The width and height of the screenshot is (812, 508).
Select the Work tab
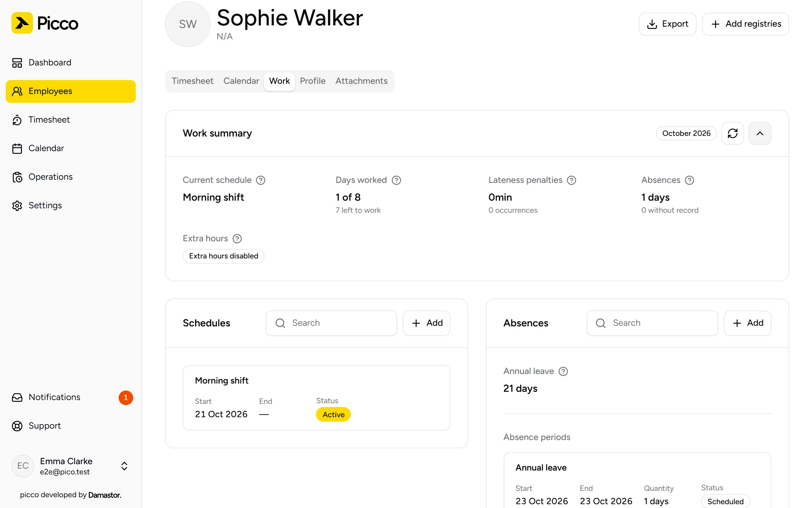pyautogui.click(x=279, y=81)
